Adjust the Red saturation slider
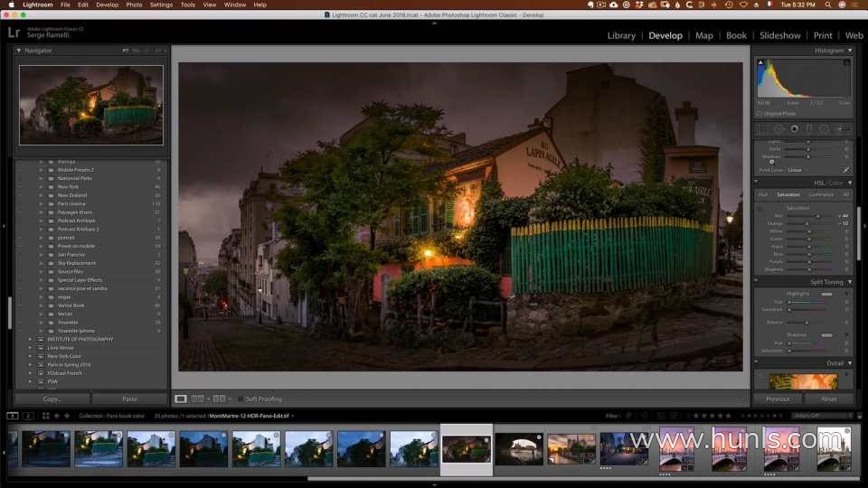 819,216
